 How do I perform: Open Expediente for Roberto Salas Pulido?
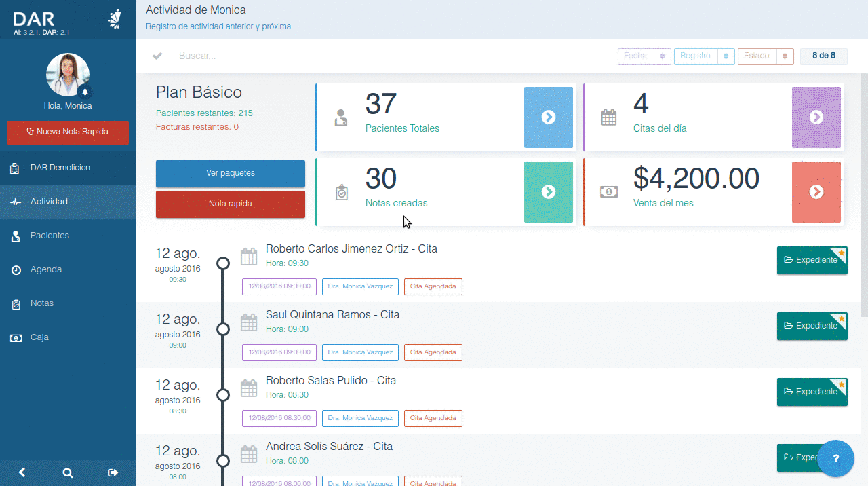(812, 392)
